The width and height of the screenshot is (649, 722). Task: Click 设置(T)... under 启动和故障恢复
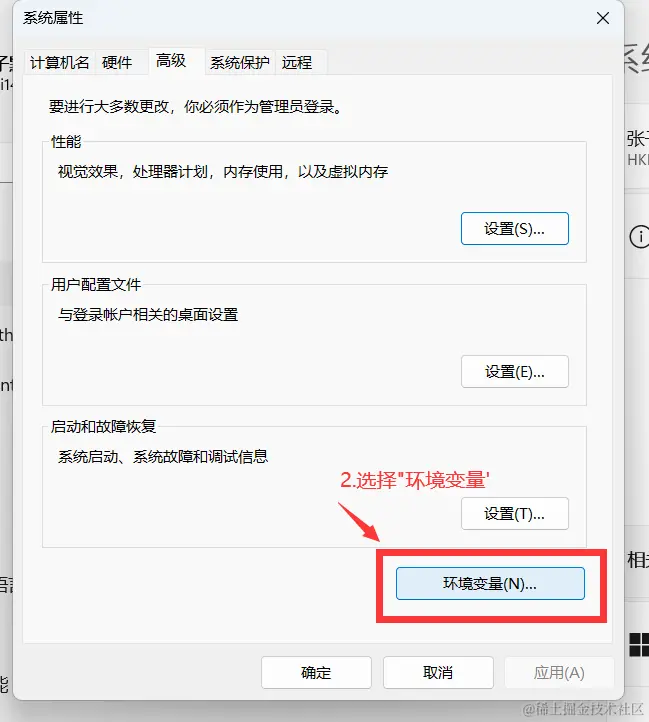pyautogui.click(x=515, y=513)
